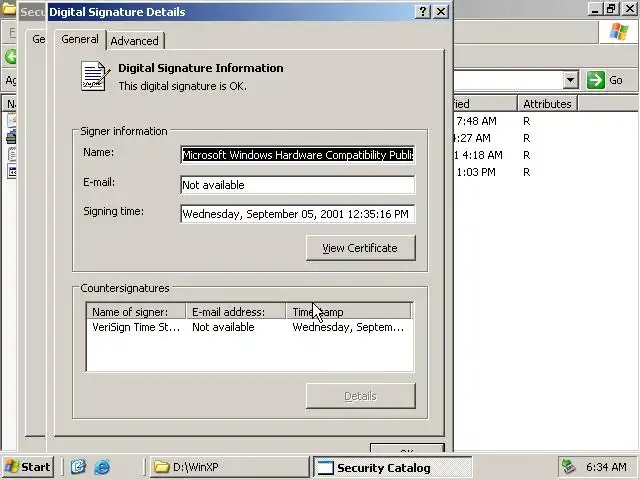Open the D:\WinXP taskbar button
Screen dimensions: 640x480
pyautogui.click(x=230, y=467)
